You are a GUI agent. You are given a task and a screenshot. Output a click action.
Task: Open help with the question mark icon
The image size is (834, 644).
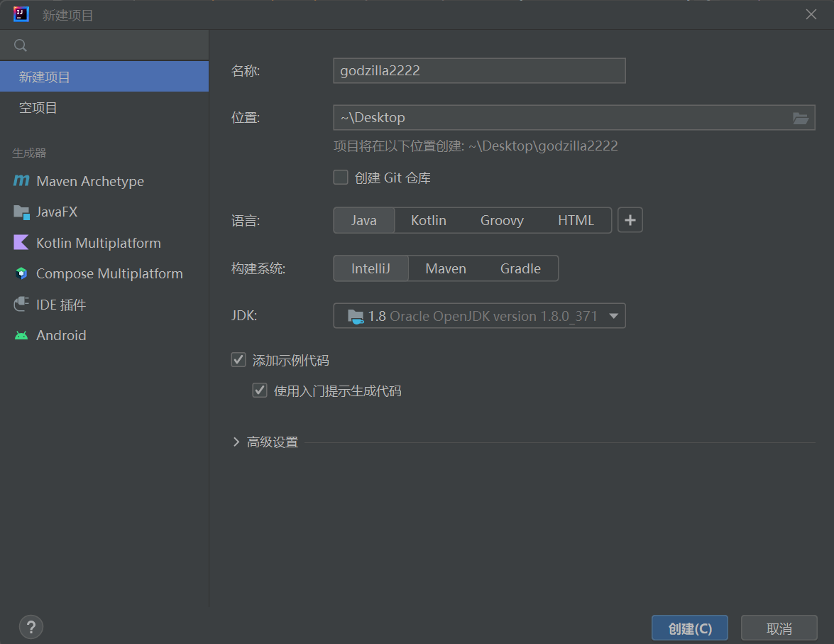31,627
